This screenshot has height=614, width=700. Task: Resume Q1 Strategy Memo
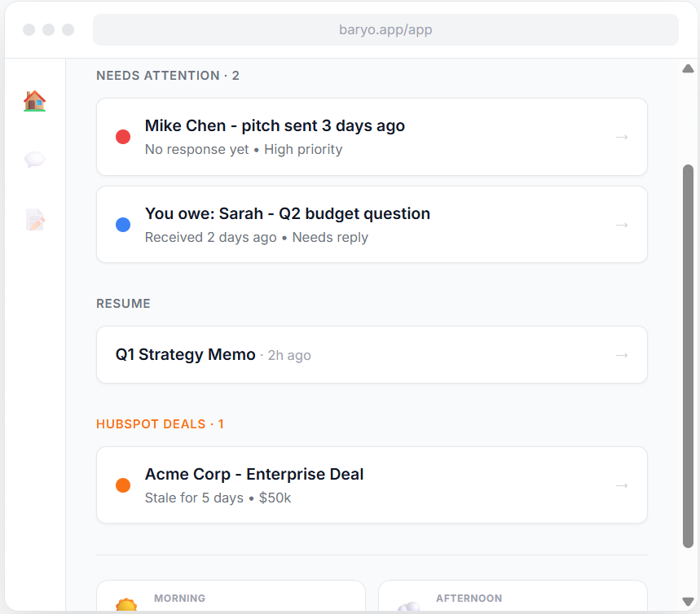[372, 355]
